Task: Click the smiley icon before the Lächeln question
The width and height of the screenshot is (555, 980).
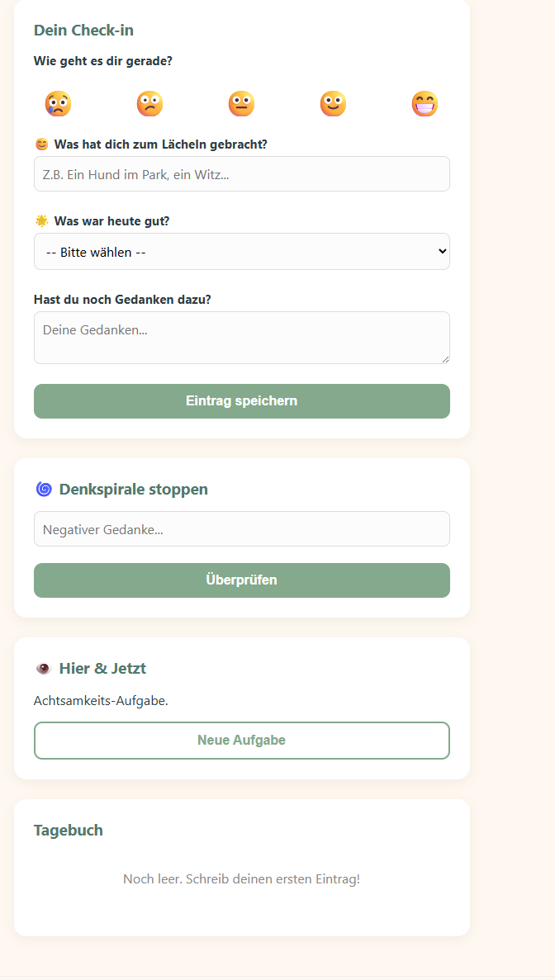Action: (40, 143)
